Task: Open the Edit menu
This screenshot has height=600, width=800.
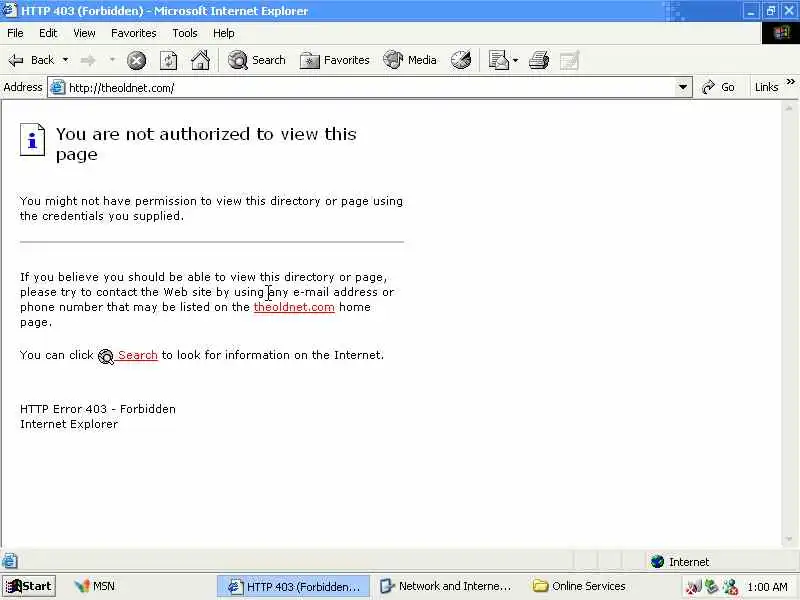Action: click(48, 33)
